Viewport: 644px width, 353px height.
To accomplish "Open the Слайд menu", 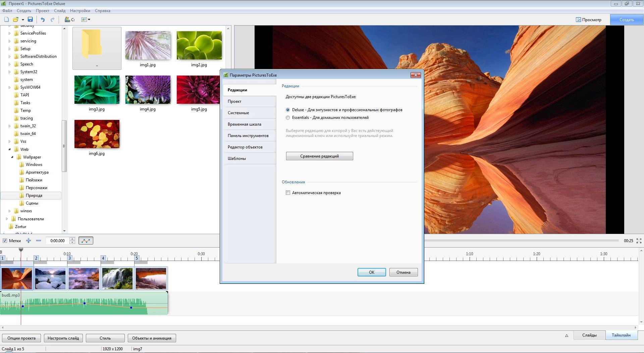I will click(x=60, y=11).
